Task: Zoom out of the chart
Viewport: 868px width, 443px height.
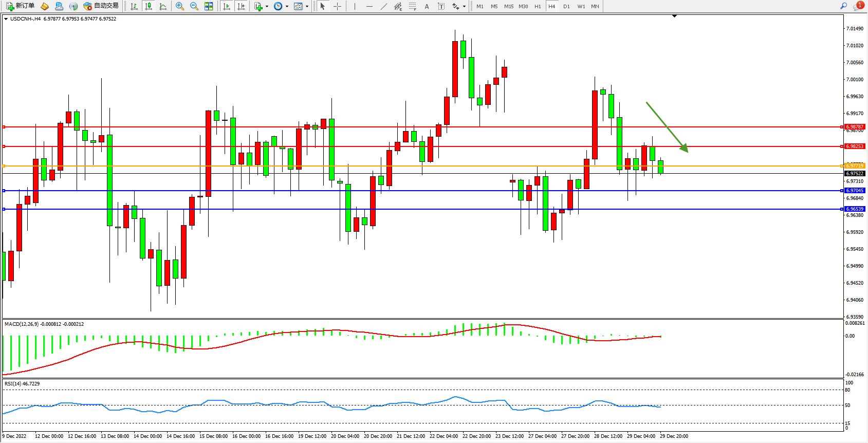Action: click(x=194, y=6)
